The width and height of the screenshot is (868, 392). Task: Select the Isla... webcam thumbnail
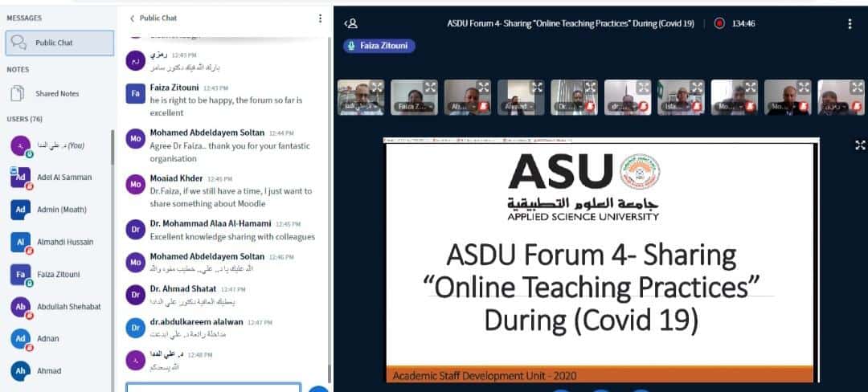tap(681, 97)
